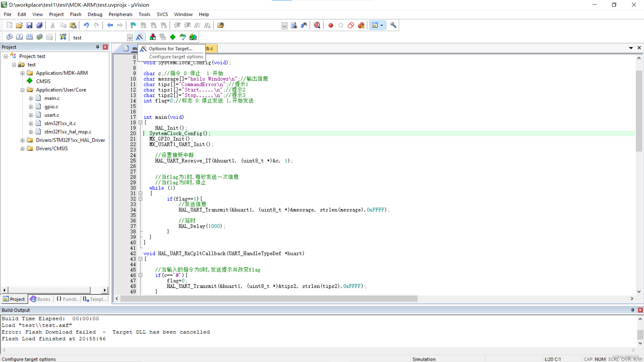This screenshot has height=362, width=644.
Task: Open the File menu
Action: pos(7,14)
